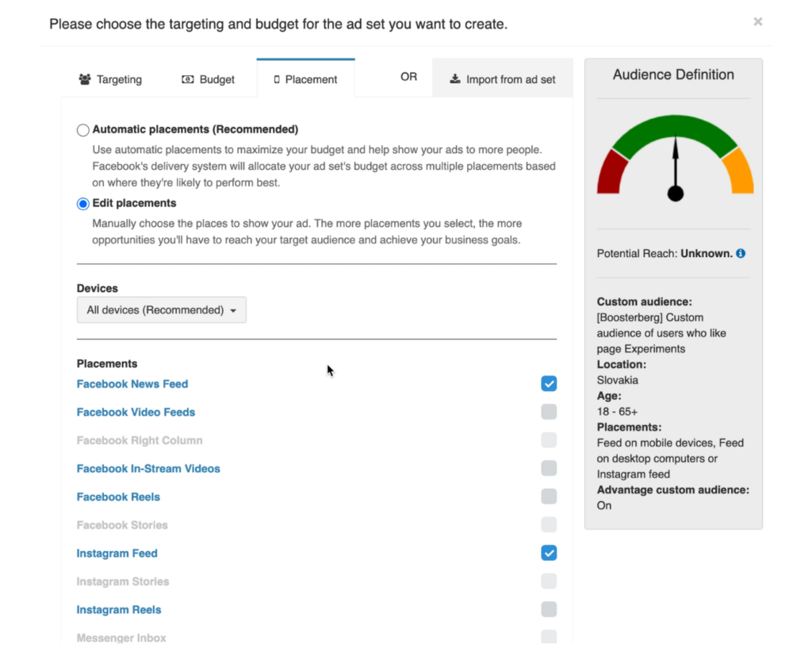Switch to the Budget tab
The image size is (812, 652).
click(x=209, y=79)
